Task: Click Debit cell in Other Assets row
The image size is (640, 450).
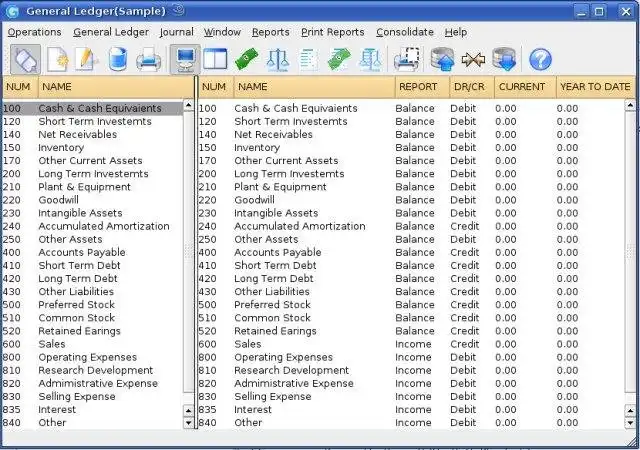Action: click(463, 239)
